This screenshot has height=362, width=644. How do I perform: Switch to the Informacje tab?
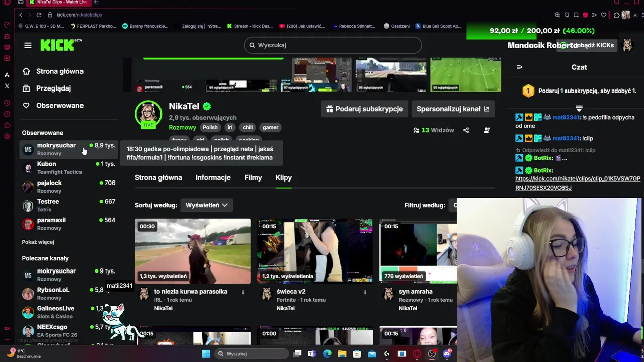pyautogui.click(x=213, y=177)
